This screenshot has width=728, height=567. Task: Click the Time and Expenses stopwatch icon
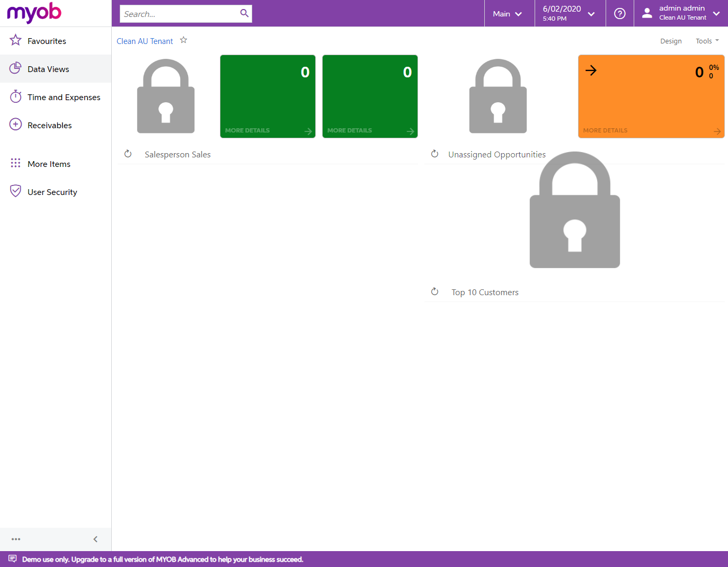tap(16, 96)
